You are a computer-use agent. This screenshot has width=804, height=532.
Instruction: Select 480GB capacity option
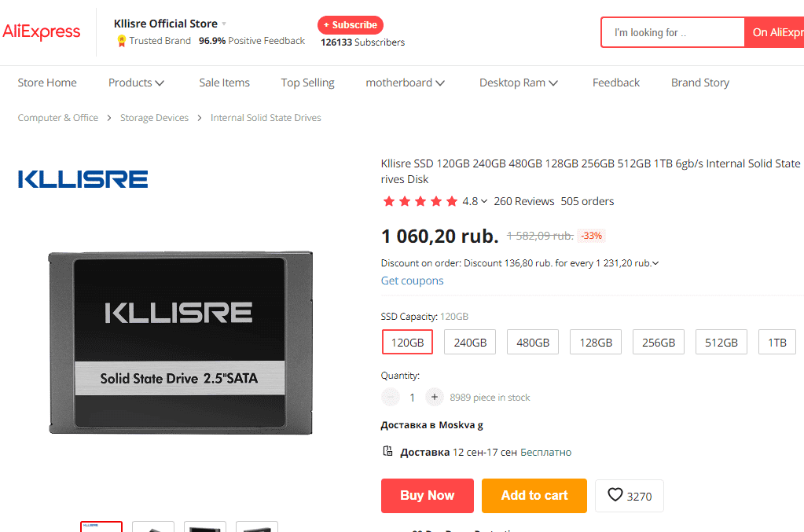point(533,342)
